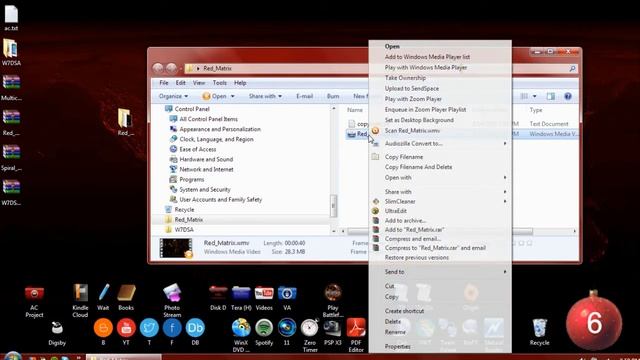Open Disk D dock shortcut
The width and height of the screenshot is (640, 360).
(x=218, y=298)
